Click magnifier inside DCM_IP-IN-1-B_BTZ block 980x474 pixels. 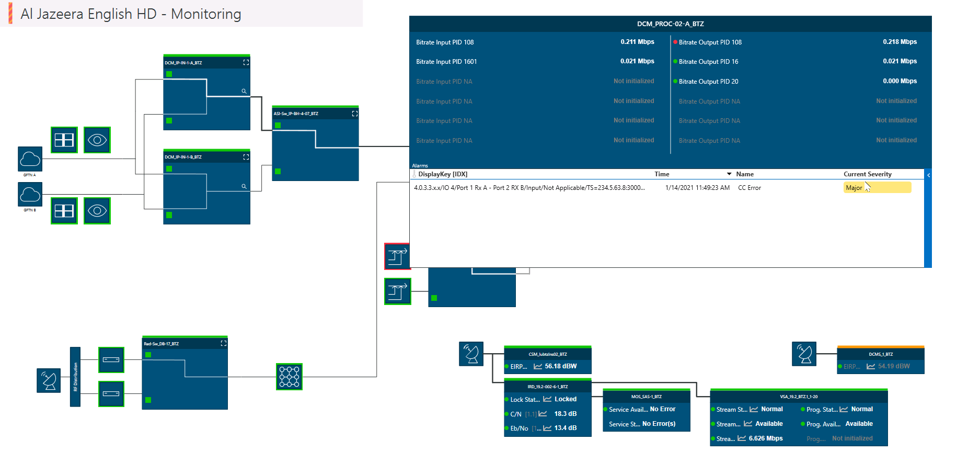coord(244,186)
